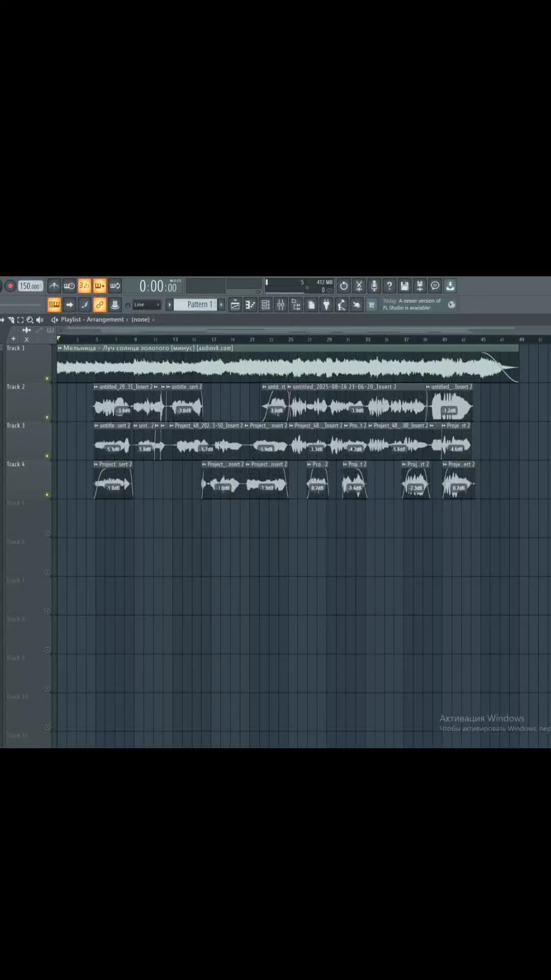Screen dimensions: 551x980
Task: Click the undo history circular arrow icon
Action: [x=344, y=286]
